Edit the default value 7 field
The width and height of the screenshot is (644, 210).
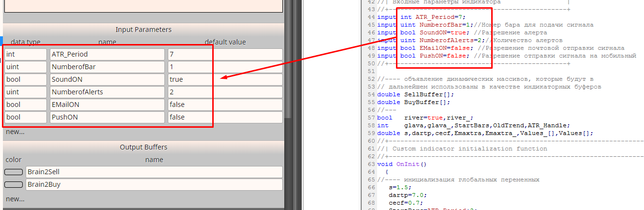pyautogui.click(x=225, y=54)
